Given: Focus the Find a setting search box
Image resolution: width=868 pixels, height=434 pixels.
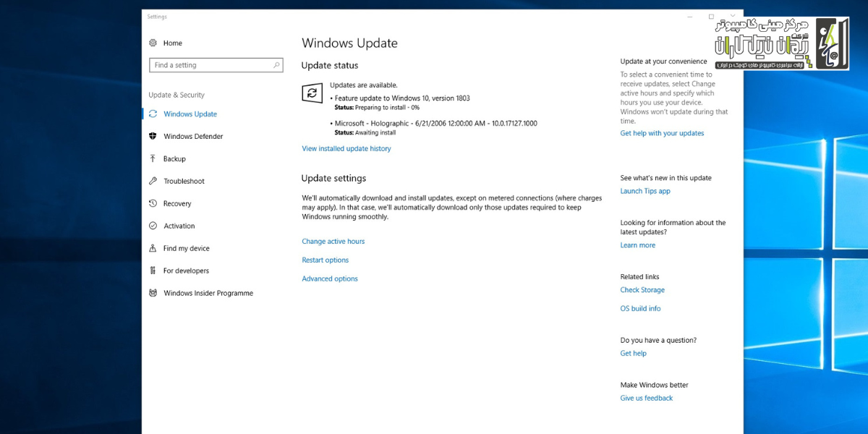Looking at the screenshot, I should click(x=210, y=65).
